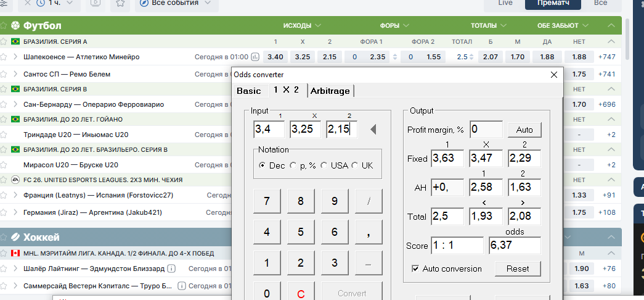Switch to the Arbitrage tab

[x=330, y=91]
